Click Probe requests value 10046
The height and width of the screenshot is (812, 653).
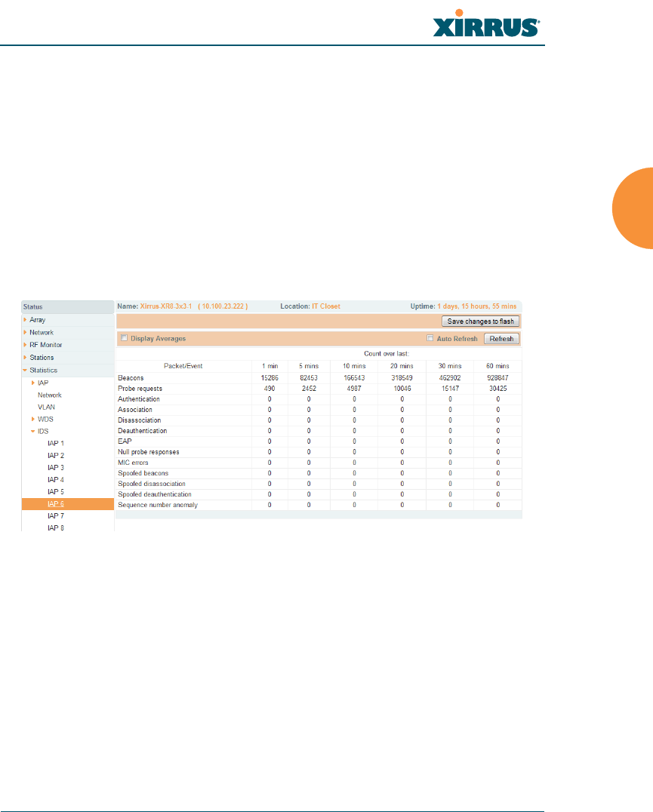(402, 389)
